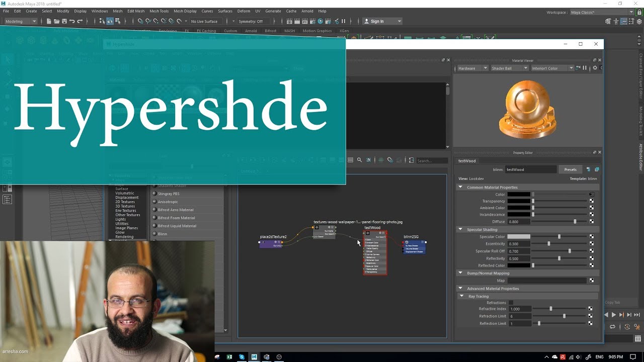Screen dimensions: 644x362
Task: Click the IPR render icon in toolbar
Action: 305,21
